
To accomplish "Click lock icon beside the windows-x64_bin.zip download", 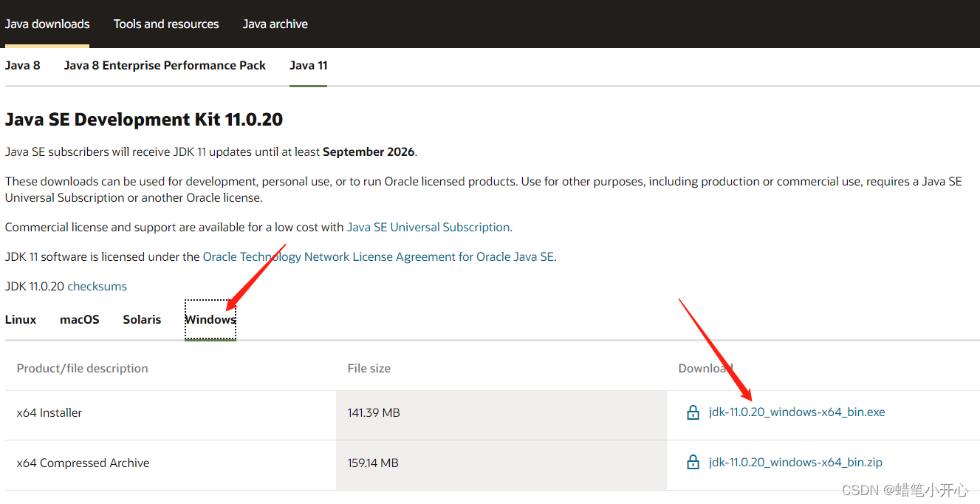I will point(693,463).
